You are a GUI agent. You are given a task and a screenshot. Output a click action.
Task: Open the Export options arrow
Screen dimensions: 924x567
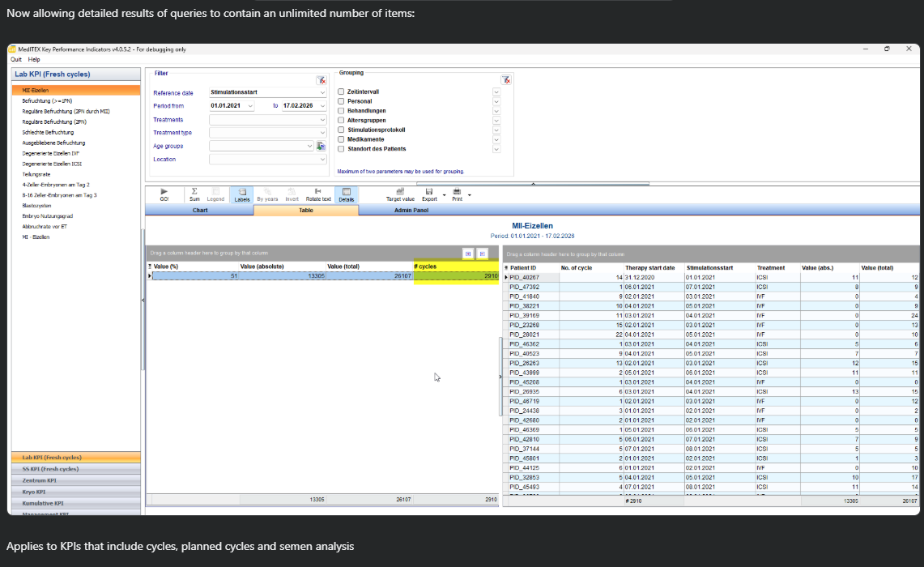pyautogui.click(x=444, y=195)
